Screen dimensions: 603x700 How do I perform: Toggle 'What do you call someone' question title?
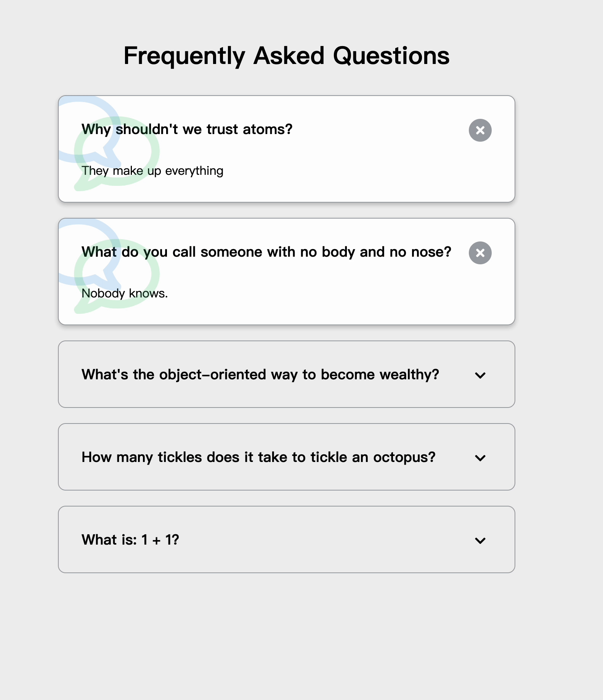[266, 252]
